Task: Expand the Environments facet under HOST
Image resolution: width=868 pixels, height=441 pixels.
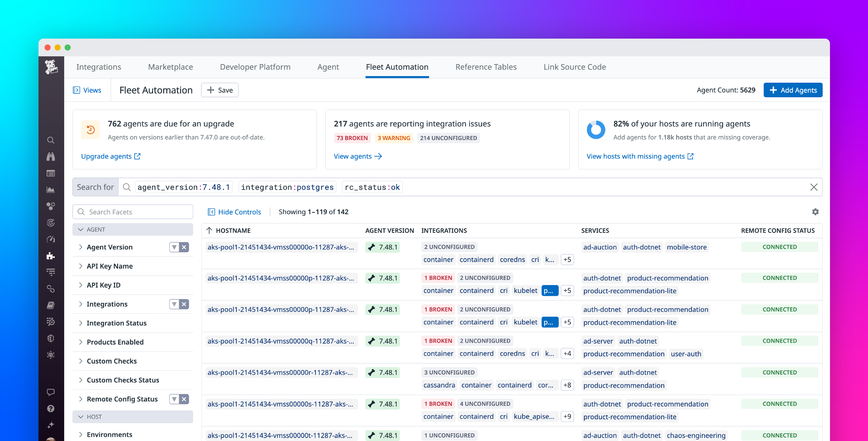Action: 81,435
